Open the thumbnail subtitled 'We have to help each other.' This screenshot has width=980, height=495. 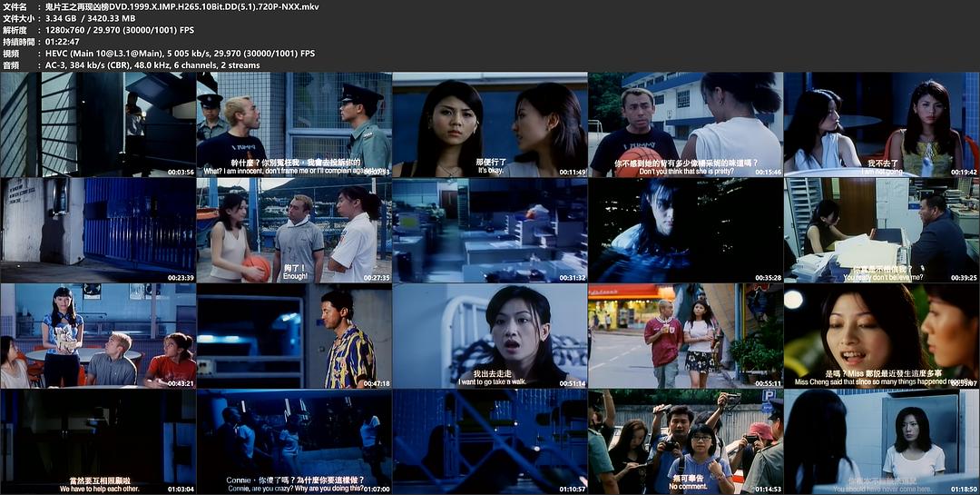pyautogui.click(x=98, y=442)
